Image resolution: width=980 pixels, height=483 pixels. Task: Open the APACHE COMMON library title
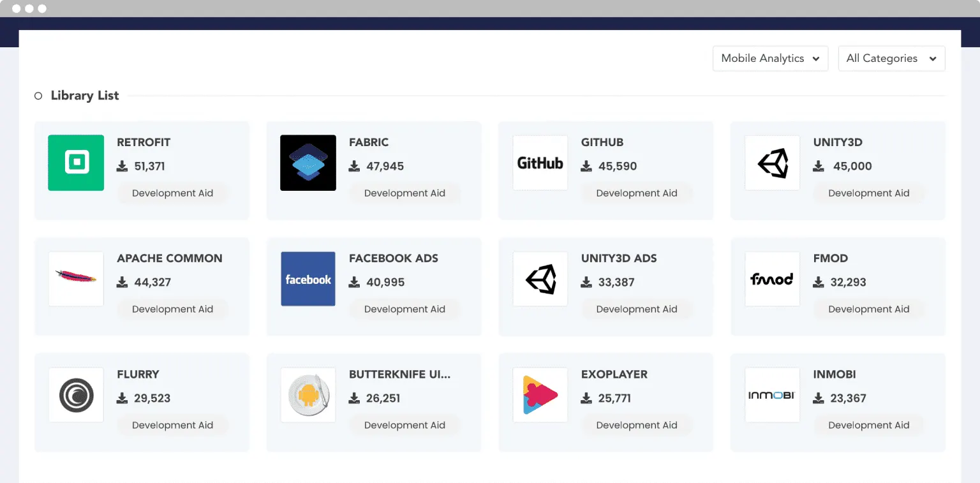pos(170,258)
